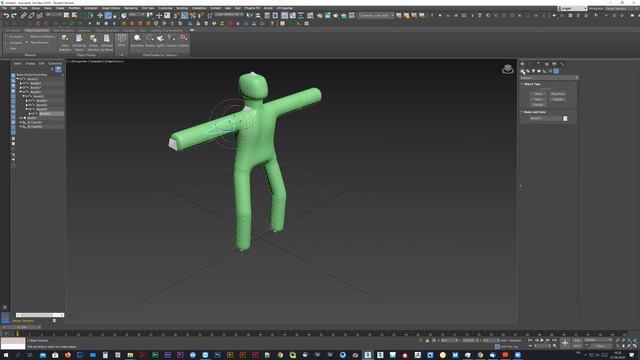Click the Edged Faces viewport label
640x360 pixels.
pyautogui.click(x=114, y=62)
